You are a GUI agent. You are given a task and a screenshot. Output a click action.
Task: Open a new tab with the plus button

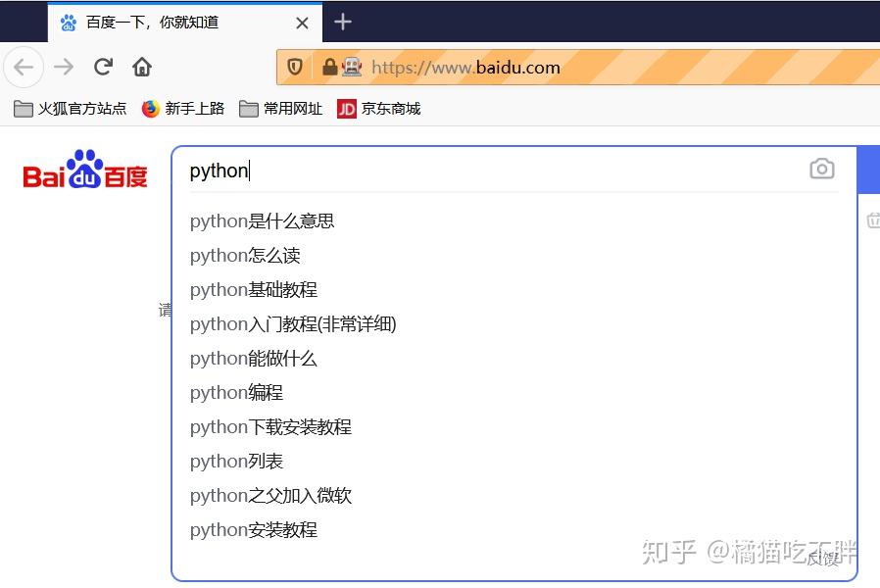(x=342, y=22)
